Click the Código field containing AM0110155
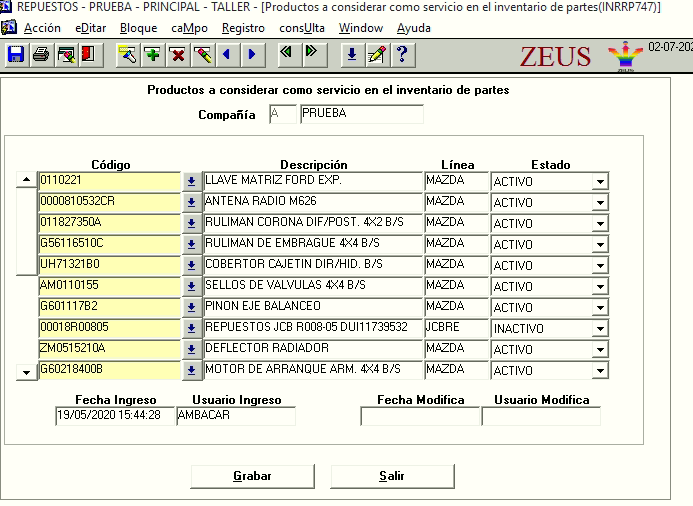The height and width of the screenshot is (506, 693). tap(109, 286)
